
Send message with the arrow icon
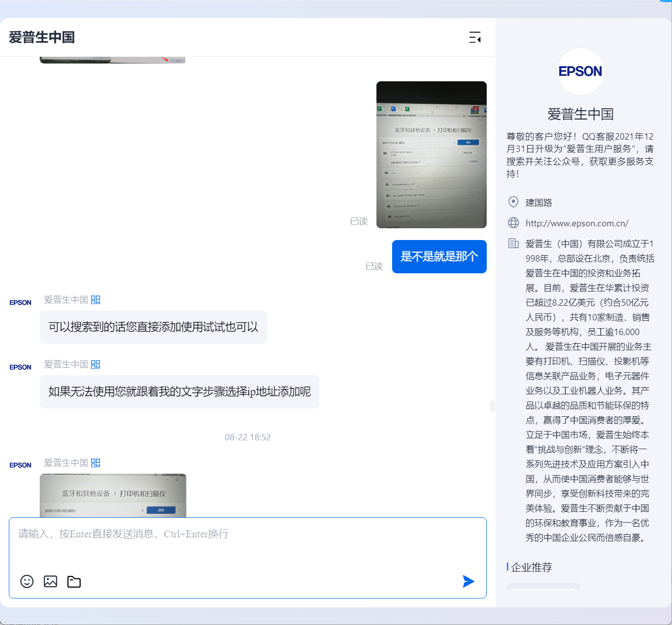click(x=469, y=581)
